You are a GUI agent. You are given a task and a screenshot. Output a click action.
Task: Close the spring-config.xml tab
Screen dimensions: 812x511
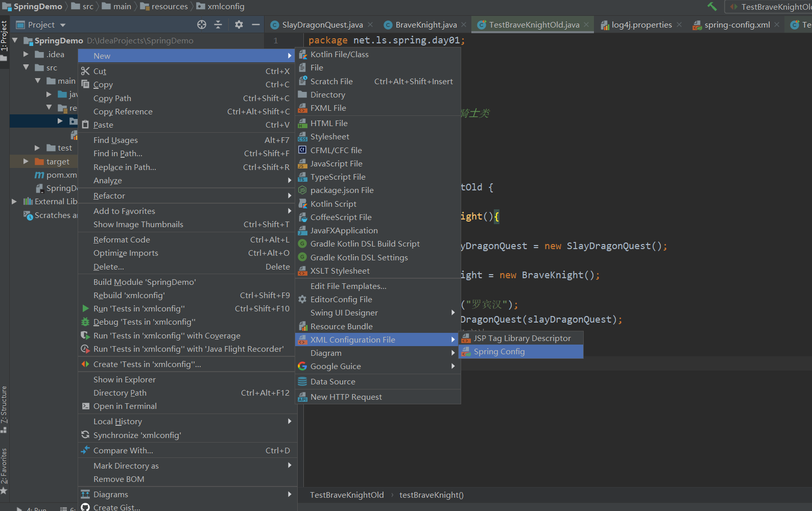tap(777, 25)
